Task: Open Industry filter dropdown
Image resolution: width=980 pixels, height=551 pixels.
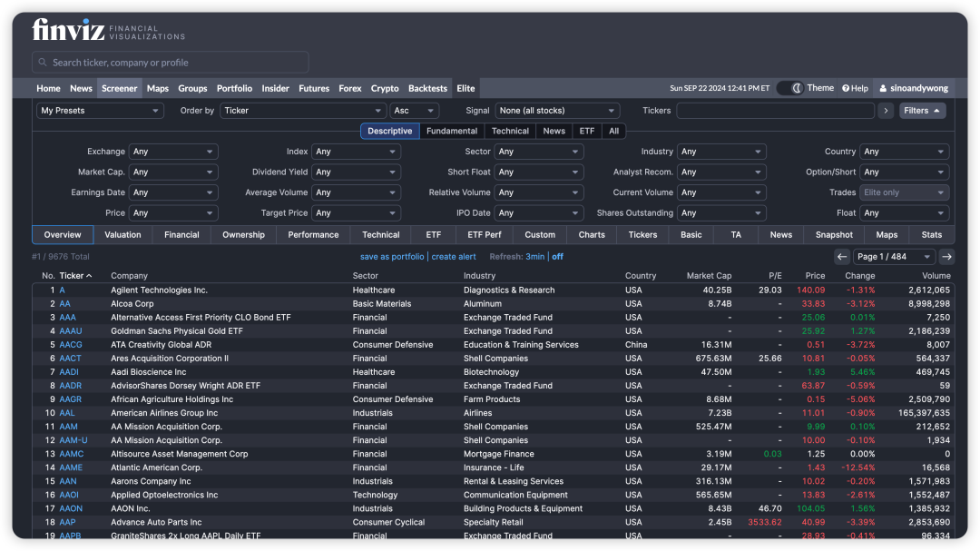Action: 722,152
